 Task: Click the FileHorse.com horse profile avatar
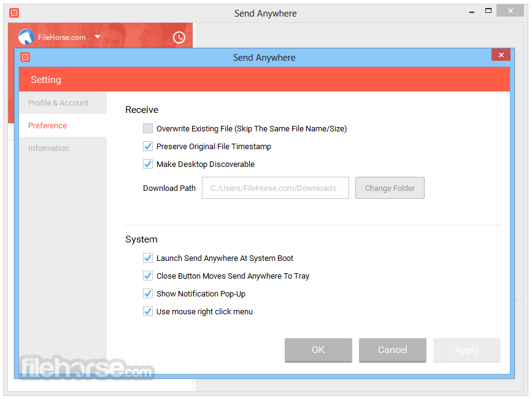26,37
